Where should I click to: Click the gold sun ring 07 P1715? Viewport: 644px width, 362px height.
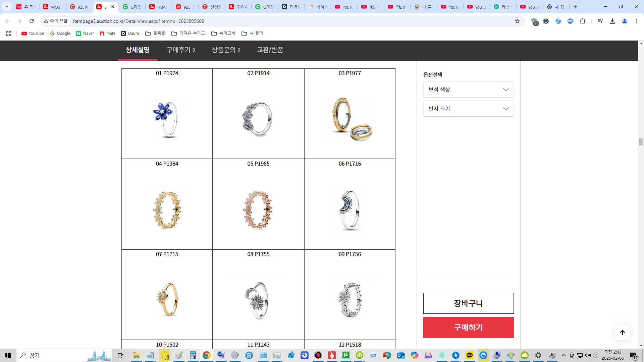coord(167,299)
